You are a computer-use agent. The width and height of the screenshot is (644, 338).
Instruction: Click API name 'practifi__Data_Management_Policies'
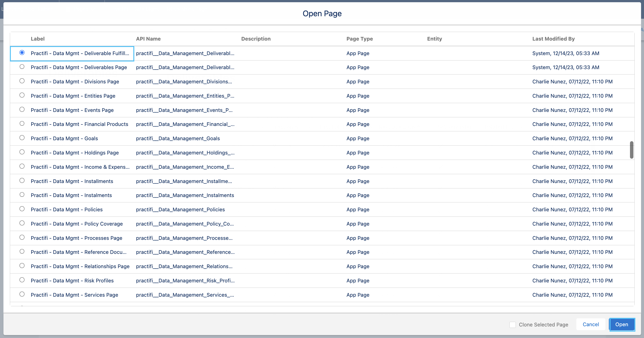[180, 209]
